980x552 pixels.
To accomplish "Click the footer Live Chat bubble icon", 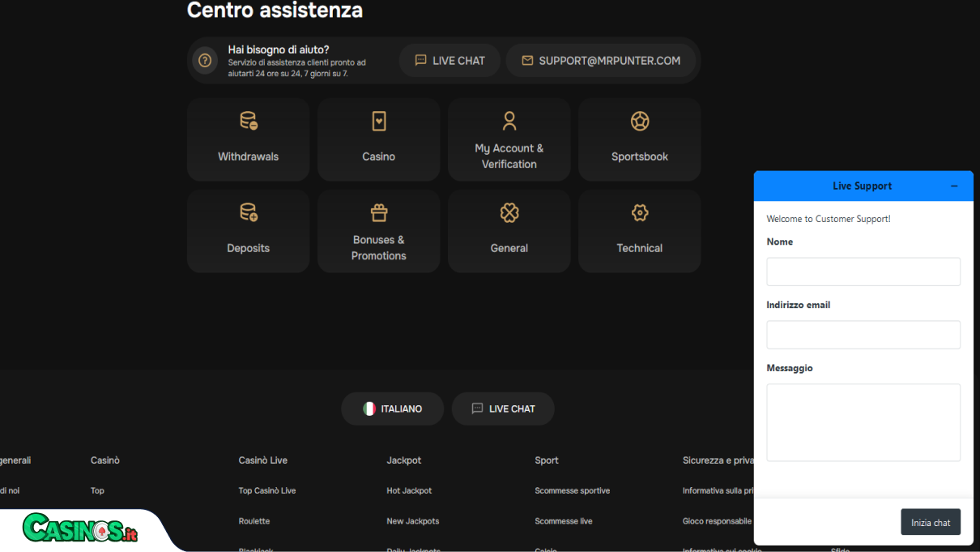I will pyautogui.click(x=477, y=409).
